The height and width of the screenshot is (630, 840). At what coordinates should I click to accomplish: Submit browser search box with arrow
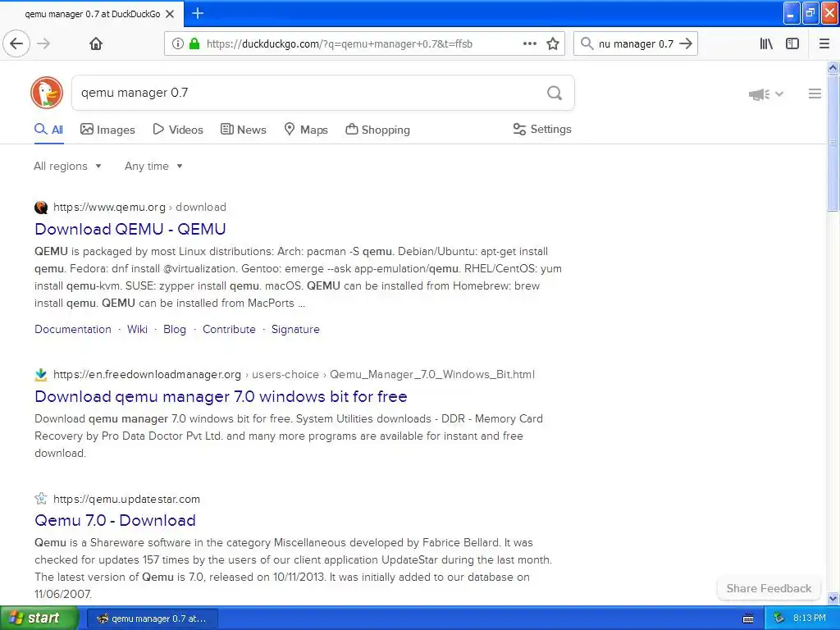coord(687,44)
